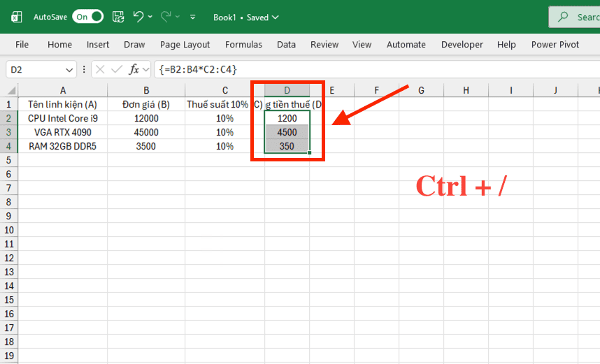Select row 12 header
Screen dimensions: 600x364
click(x=9, y=258)
